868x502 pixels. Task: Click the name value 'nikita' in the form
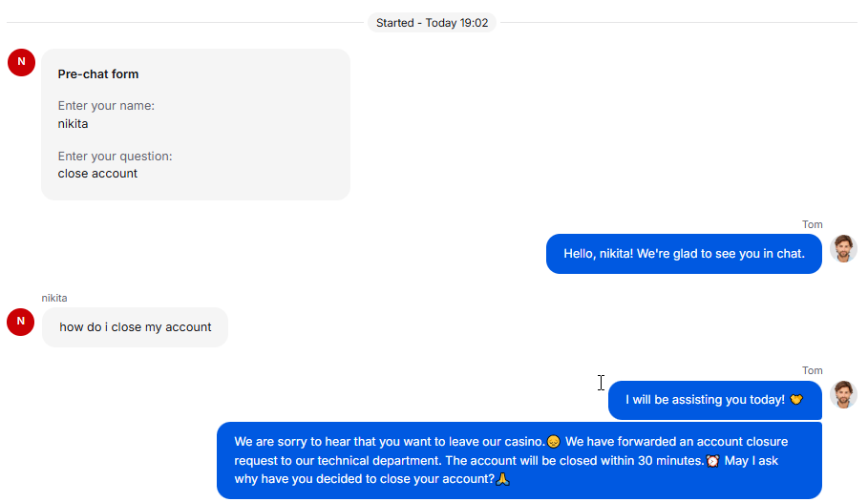click(74, 123)
